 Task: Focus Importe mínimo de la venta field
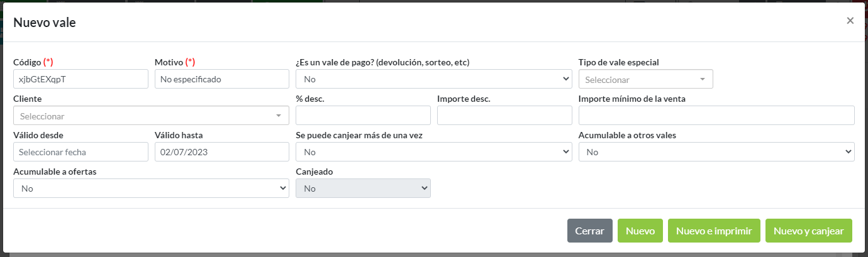click(x=716, y=116)
